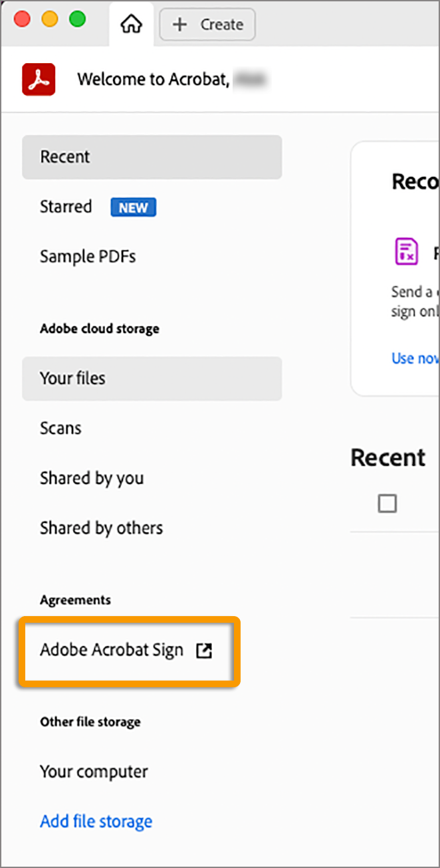440x868 pixels.
Task: Open Adobe Acrobat Sign
Action: tap(113, 650)
